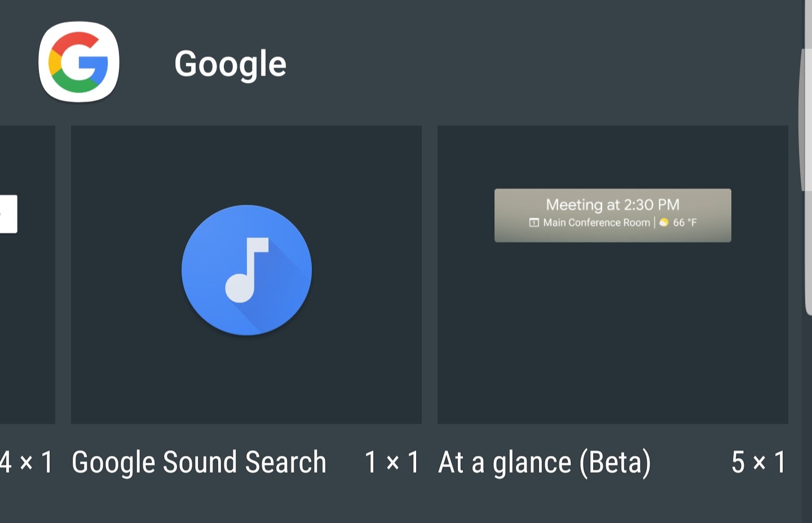Screen dimensions: 812x523
Task: Click the small calendar icon in preview
Action: pyautogui.click(x=534, y=222)
